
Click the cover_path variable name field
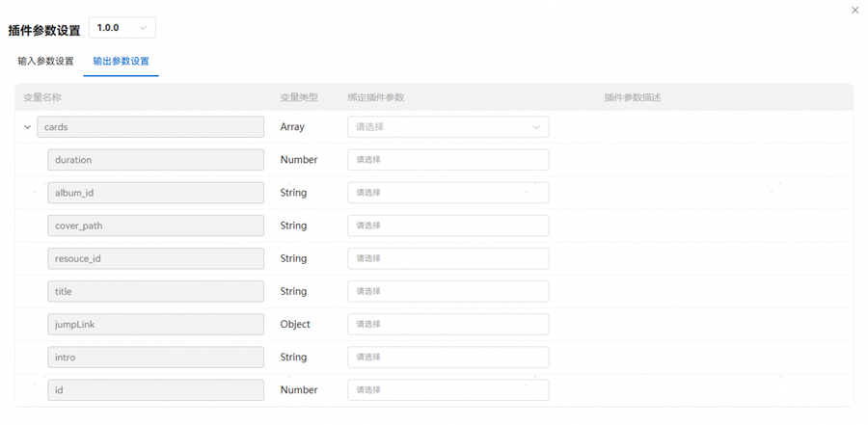coord(155,226)
